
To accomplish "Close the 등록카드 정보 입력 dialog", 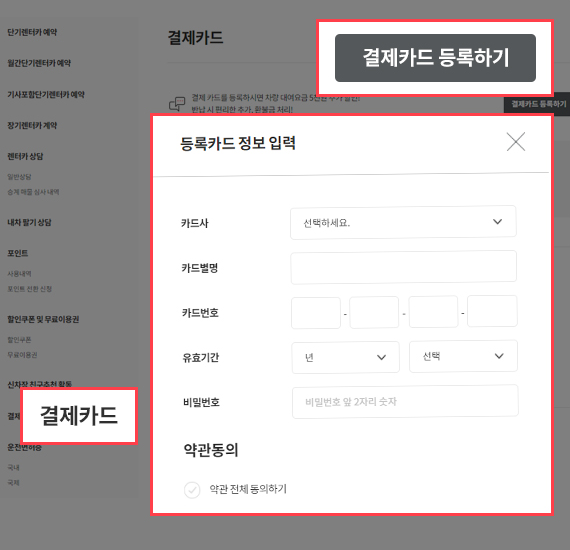I will tap(516, 142).
